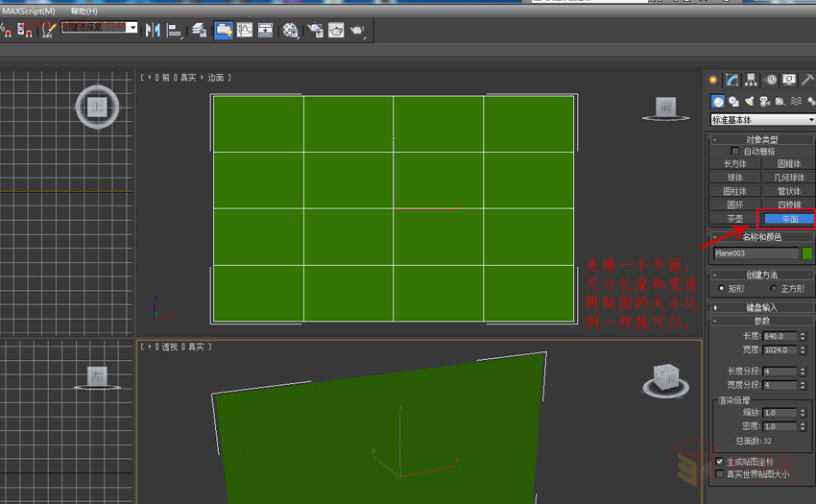Select the 正方形 creation method
This screenshot has width=816, height=504.
click(774, 288)
